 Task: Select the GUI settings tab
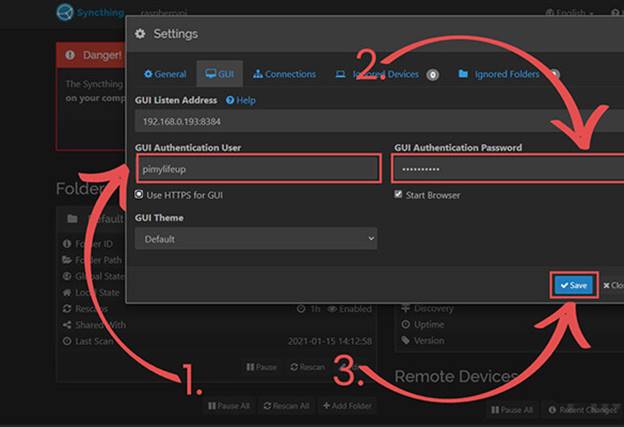220,74
